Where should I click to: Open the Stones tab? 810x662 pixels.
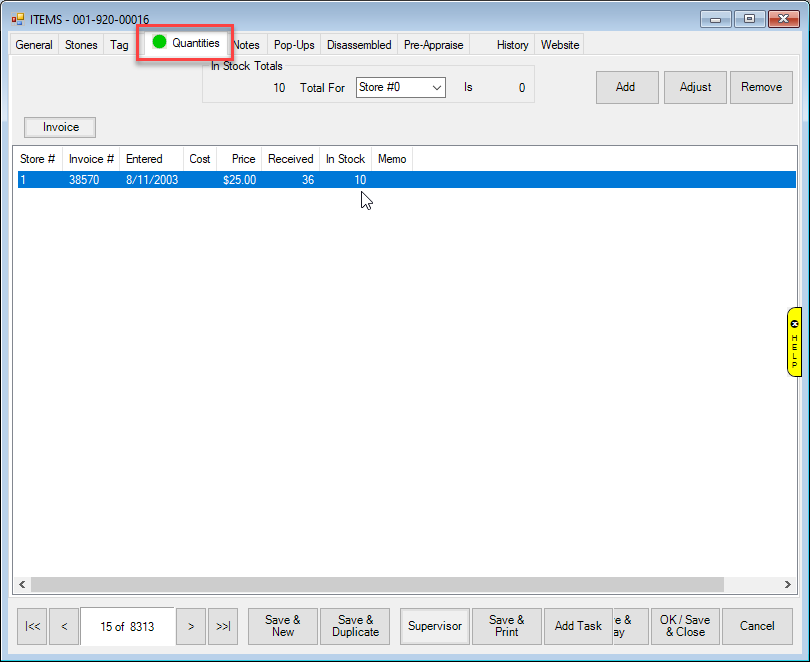point(81,45)
